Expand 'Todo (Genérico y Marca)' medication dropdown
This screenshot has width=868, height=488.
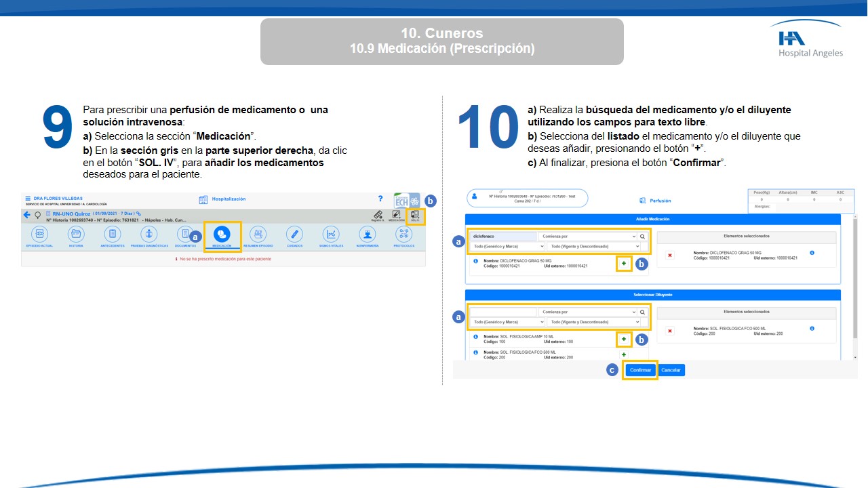[x=509, y=247]
